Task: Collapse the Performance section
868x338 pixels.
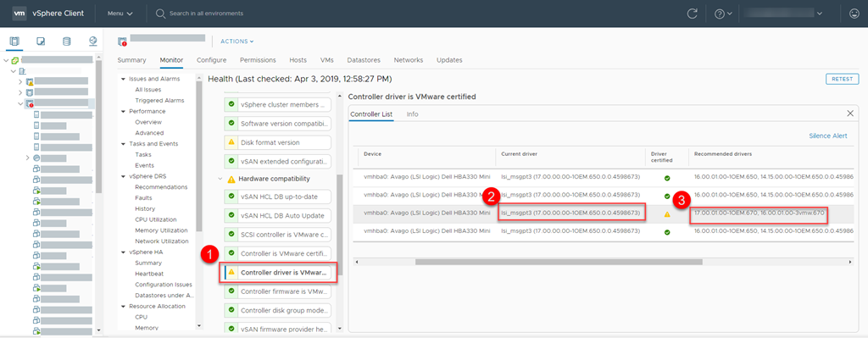Action: click(124, 111)
